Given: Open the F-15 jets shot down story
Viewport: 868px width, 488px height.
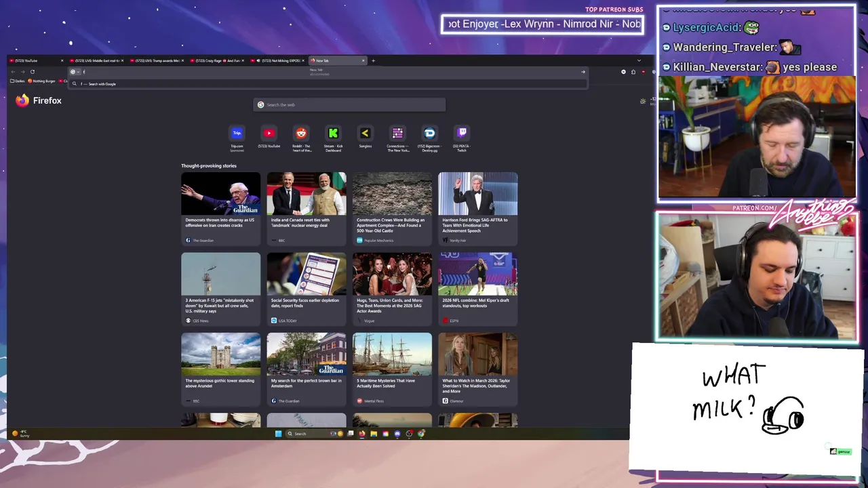Looking at the screenshot, I should tap(220, 289).
